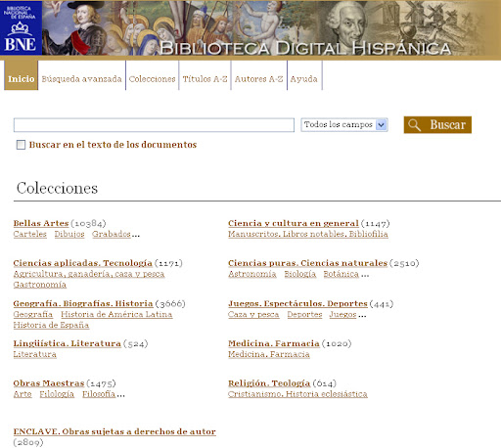This screenshot has height=448, width=501.
Task: Switch to the Colecciones tab
Action: pyautogui.click(x=152, y=79)
